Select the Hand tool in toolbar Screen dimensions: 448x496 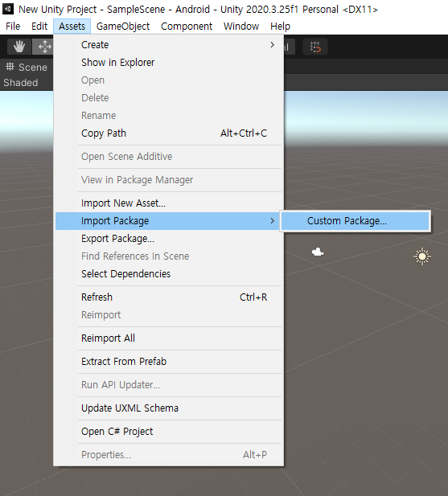[19, 47]
